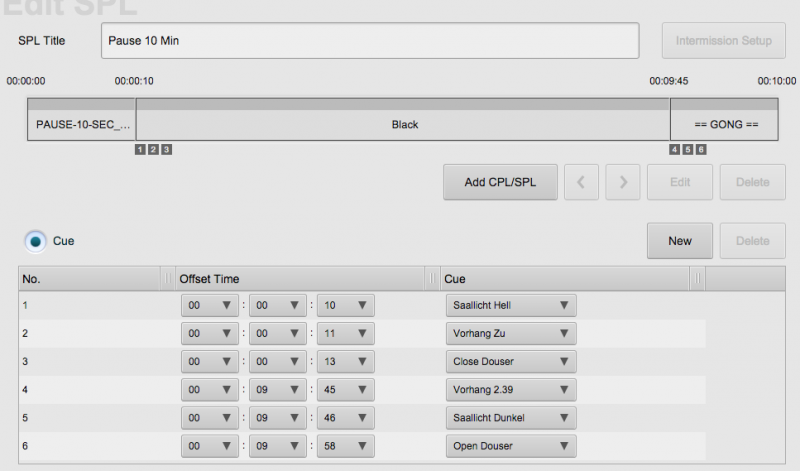800x471 pixels.
Task: Click the Offset Time column header
Action: coord(300,279)
